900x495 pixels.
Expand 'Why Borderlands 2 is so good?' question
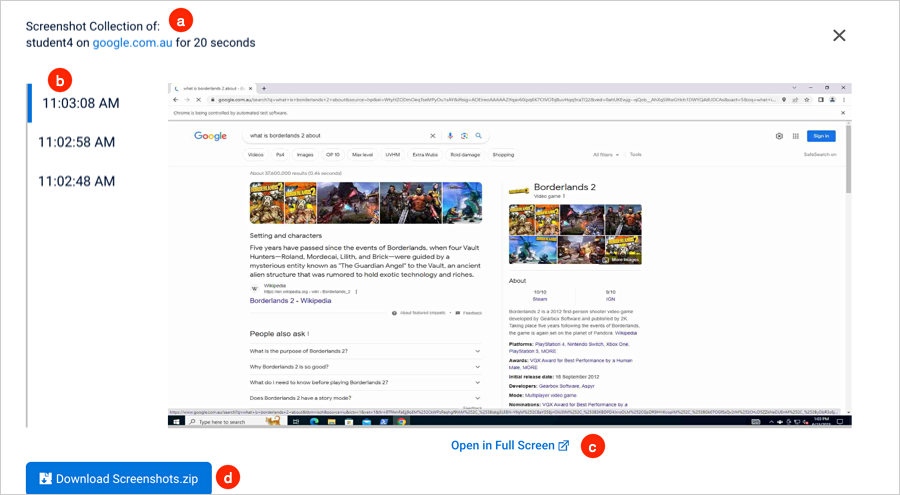tap(365, 366)
